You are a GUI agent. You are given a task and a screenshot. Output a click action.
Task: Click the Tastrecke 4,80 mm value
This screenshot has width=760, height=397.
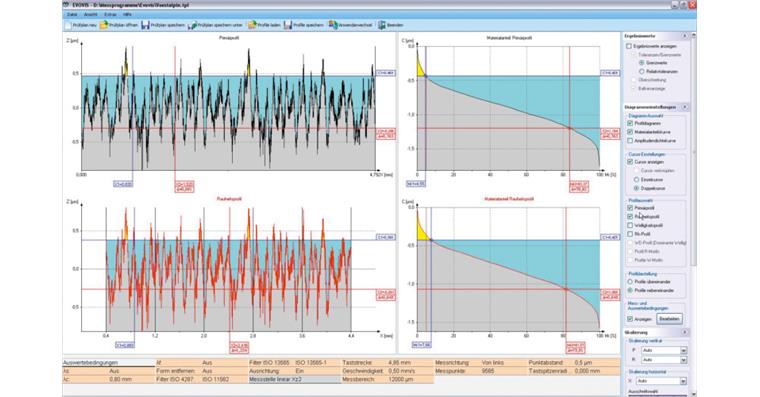coord(399,363)
